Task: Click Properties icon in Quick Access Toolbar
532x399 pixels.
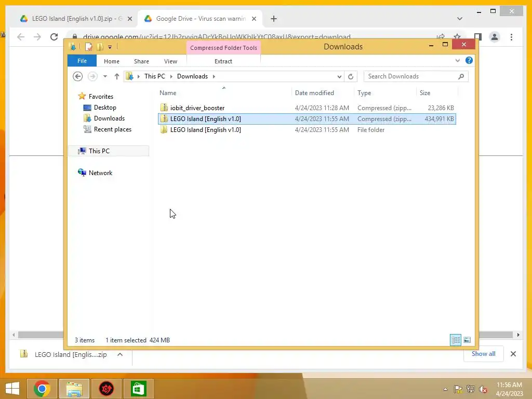Action: pyautogui.click(x=88, y=47)
